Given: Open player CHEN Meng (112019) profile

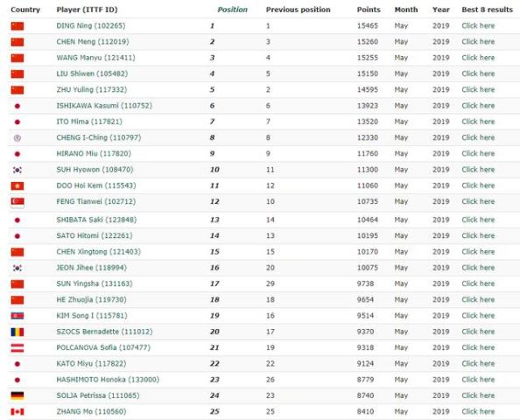Looking at the screenshot, I should tap(93, 42).
